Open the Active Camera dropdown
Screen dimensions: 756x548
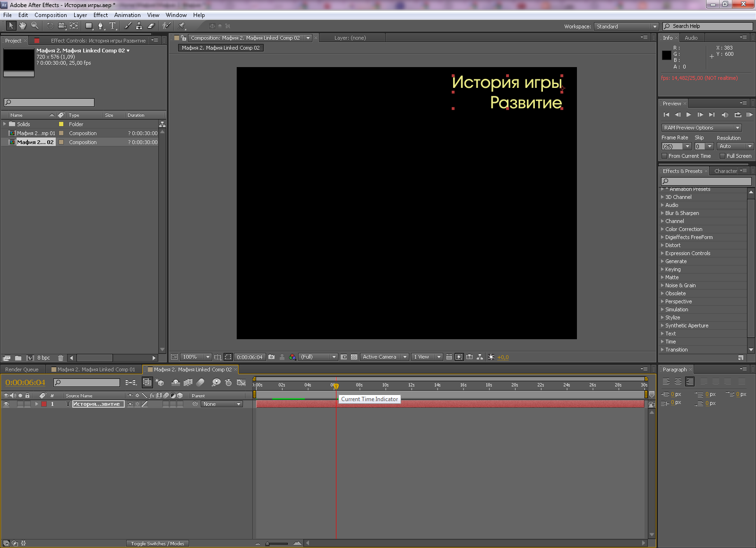coord(385,357)
